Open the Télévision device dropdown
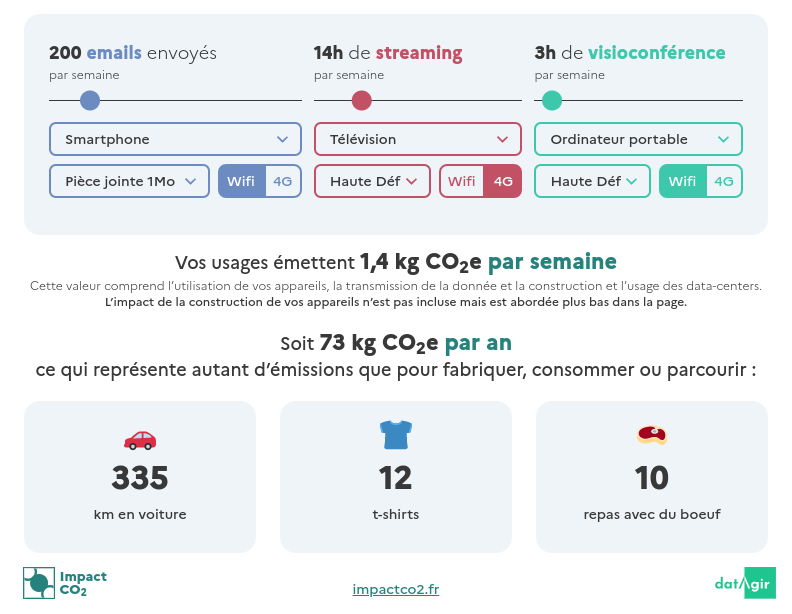Screen dimensions: 792x614 tap(418, 139)
